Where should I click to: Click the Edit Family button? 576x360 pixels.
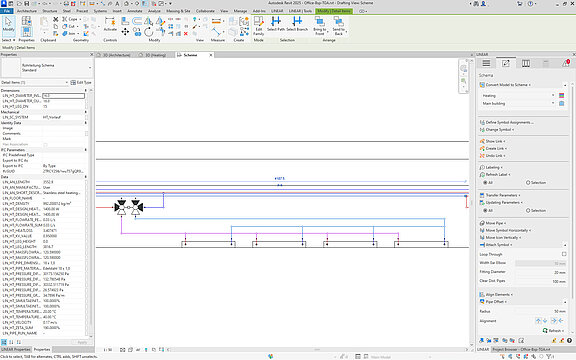coord(259,26)
